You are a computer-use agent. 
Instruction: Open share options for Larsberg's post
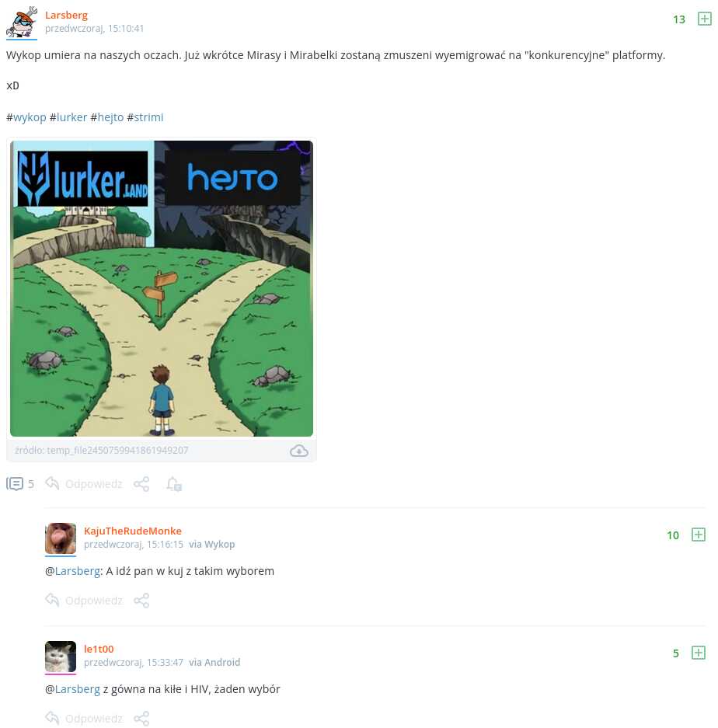(x=141, y=484)
